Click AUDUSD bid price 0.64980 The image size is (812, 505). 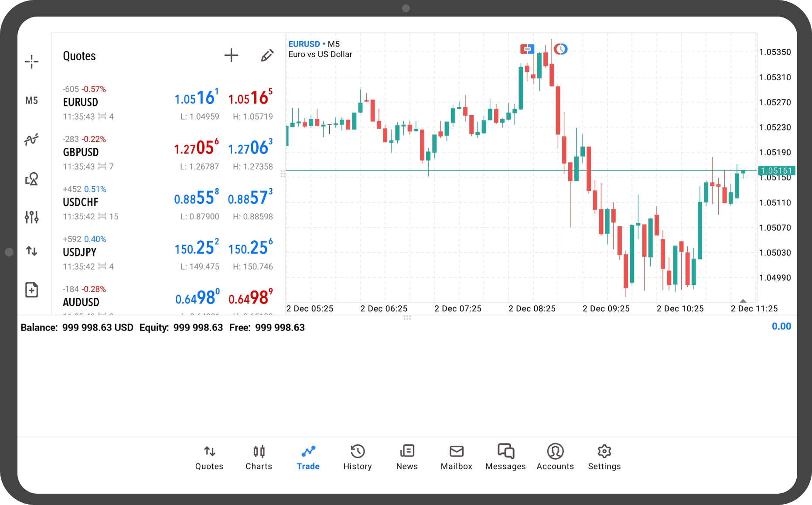(x=198, y=298)
